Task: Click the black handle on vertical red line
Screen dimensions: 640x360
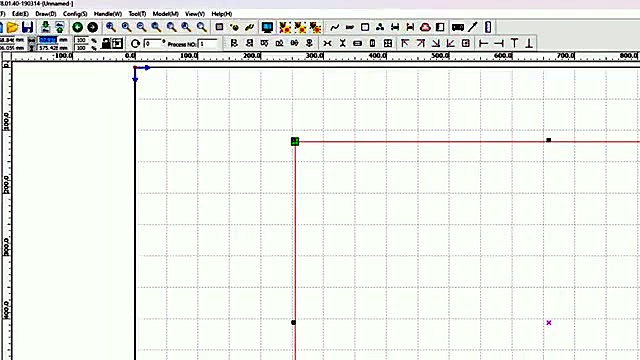Action: click(x=293, y=322)
